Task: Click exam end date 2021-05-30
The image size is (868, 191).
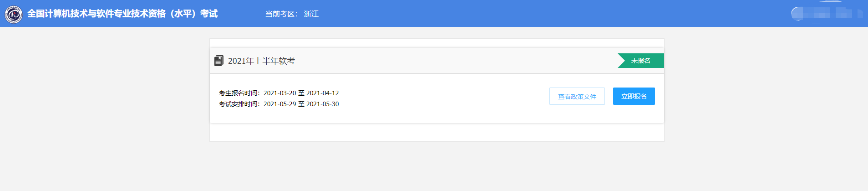Action: [x=322, y=104]
